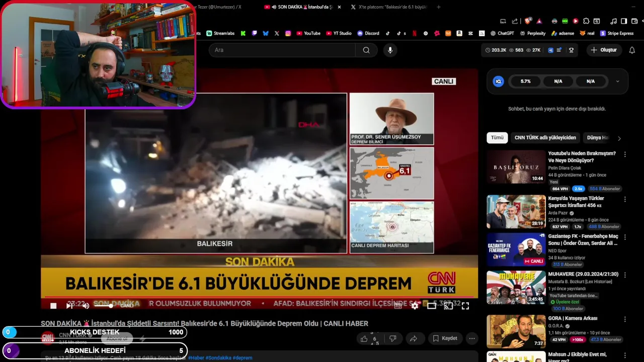Open more actions menu below the video

472,338
